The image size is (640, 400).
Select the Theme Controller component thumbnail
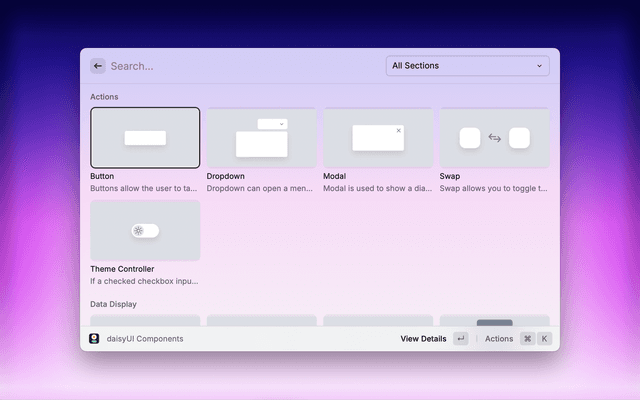[145, 230]
